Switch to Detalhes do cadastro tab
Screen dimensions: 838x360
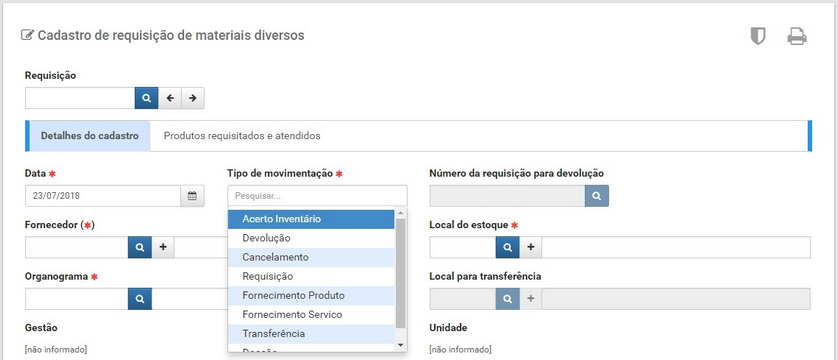[x=90, y=136]
